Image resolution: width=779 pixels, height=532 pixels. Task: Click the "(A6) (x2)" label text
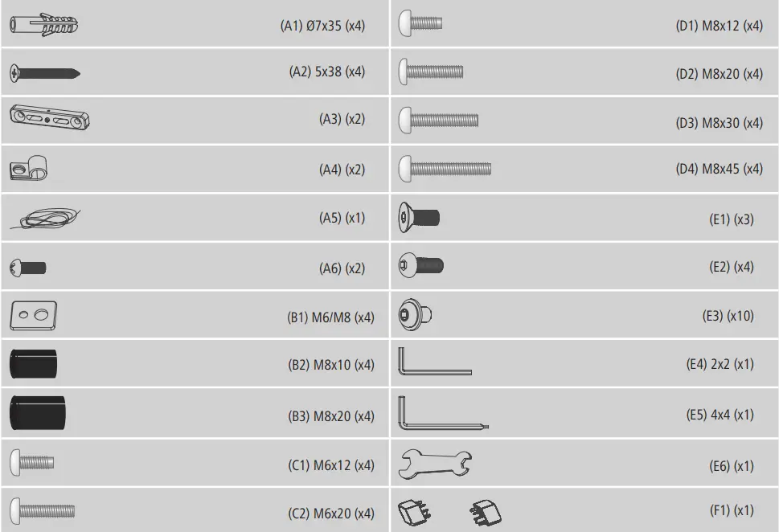pyautogui.click(x=342, y=268)
